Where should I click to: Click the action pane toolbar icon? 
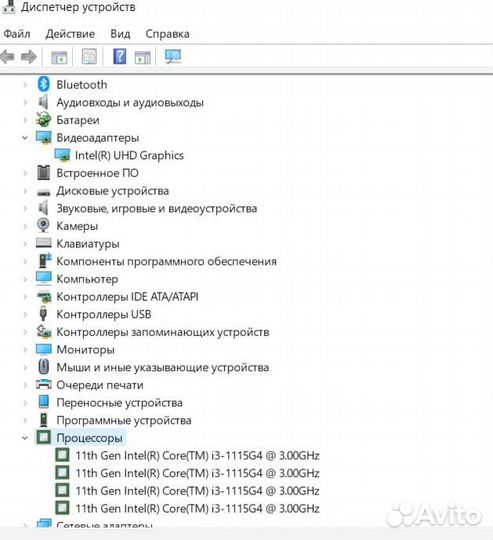coord(143,57)
